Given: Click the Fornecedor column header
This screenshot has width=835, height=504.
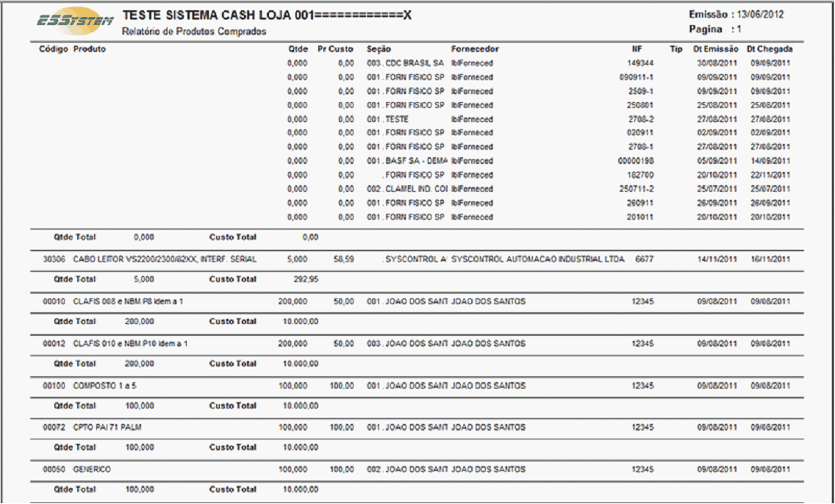Looking at the screenshot, I should pos(475,49).
